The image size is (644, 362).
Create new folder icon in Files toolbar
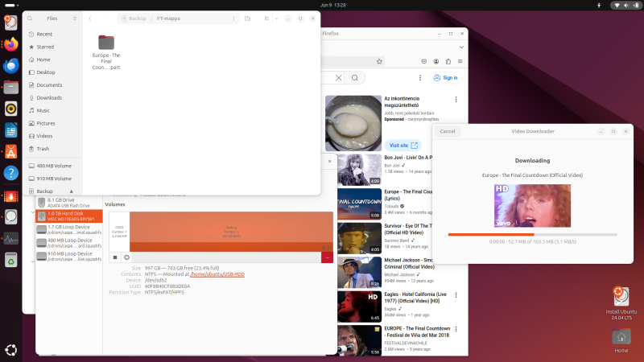click(247, 19)
